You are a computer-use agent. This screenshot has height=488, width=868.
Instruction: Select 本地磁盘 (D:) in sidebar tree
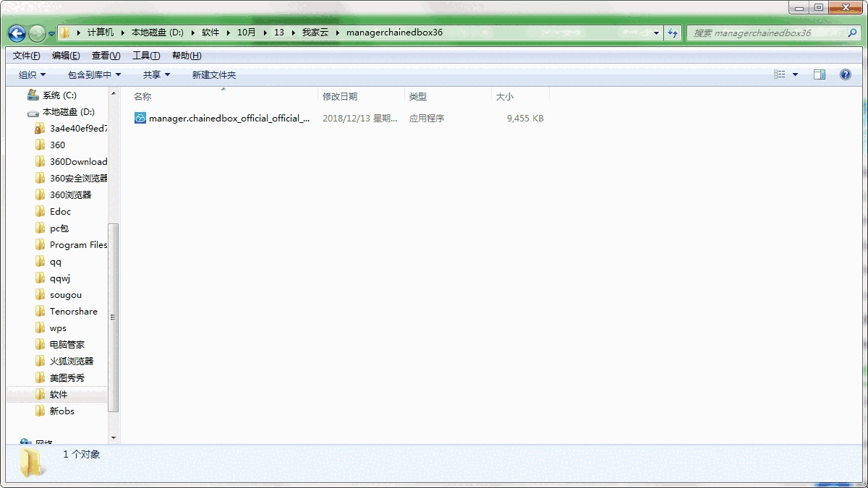(68, 112)
